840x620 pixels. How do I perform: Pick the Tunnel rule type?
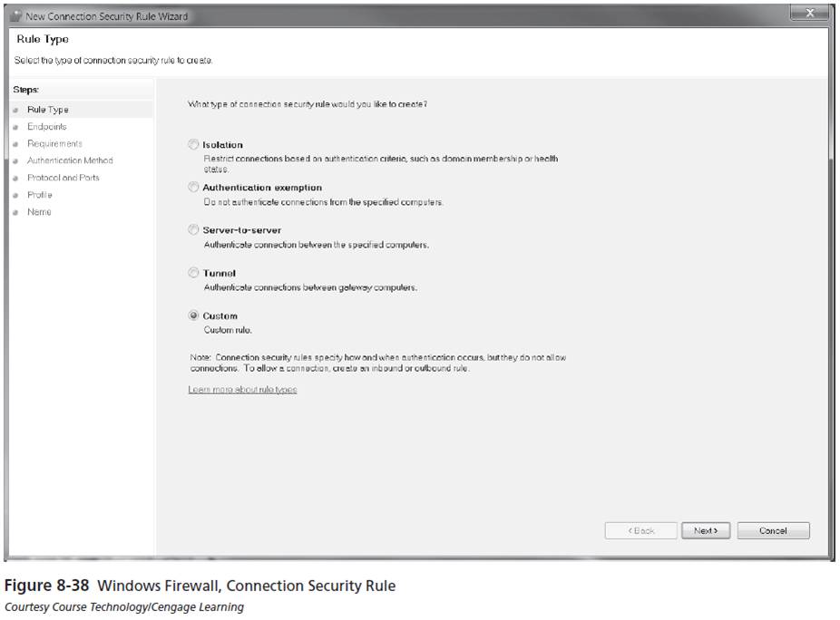pos(193,273)
